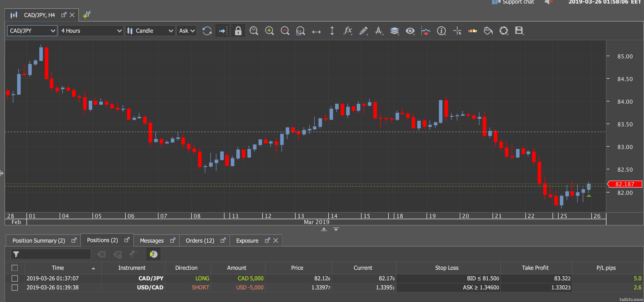Click the zoom out magnifier

[x=285, y=31]
